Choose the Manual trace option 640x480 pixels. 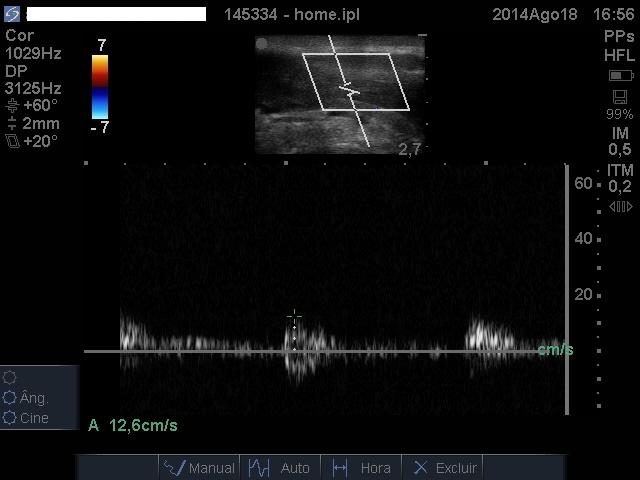pos(199,468)
